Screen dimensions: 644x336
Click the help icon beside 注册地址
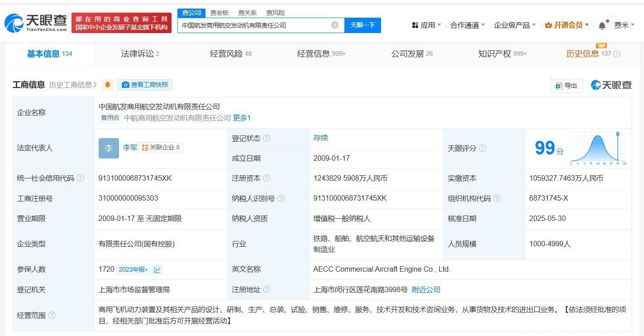(x=267, y=289)
